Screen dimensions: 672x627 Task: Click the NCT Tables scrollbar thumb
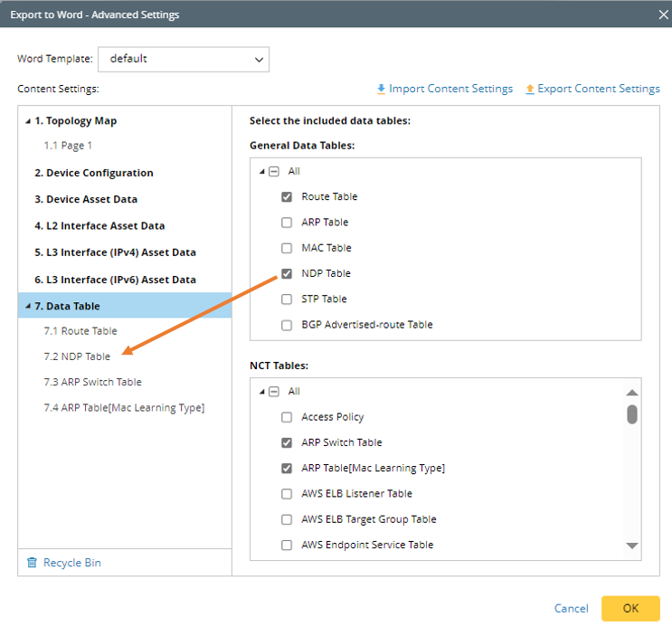[632, 413]
